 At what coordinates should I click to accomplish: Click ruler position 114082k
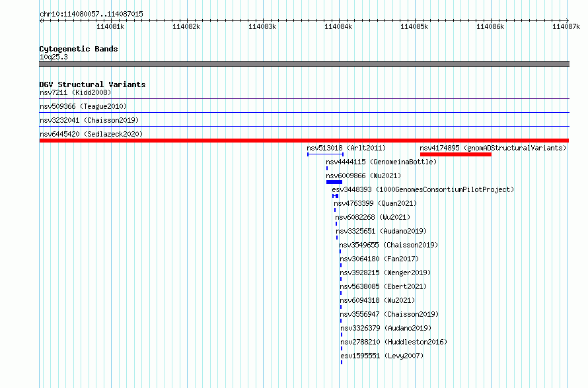pyautogui.click(x=186, y=26)
